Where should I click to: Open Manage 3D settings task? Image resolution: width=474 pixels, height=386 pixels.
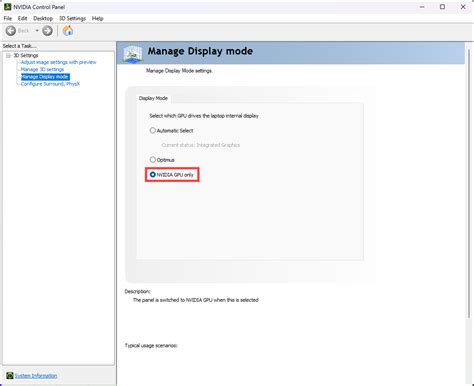[42, 69]
